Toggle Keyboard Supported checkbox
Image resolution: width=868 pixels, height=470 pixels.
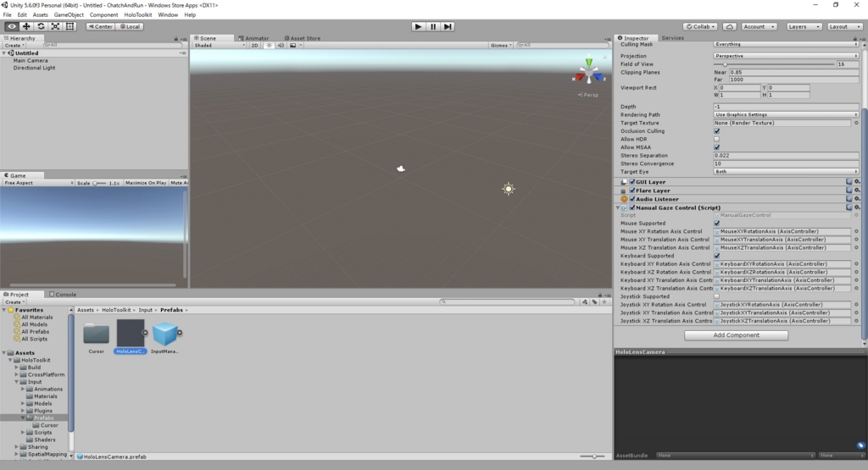[717, 256]
